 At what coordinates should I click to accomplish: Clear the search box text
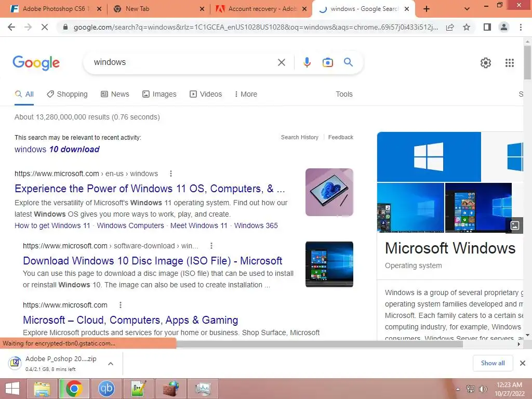click(x=281, y=62)
